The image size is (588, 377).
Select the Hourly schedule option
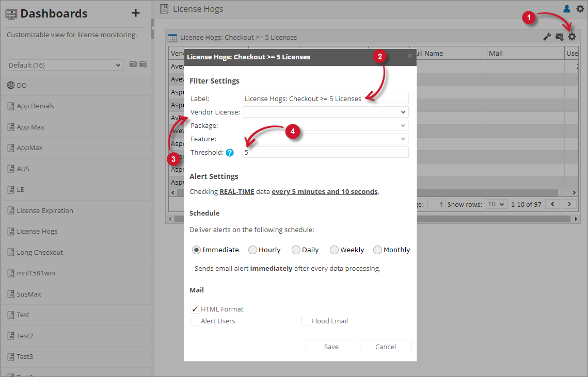(x=252, y=250)
